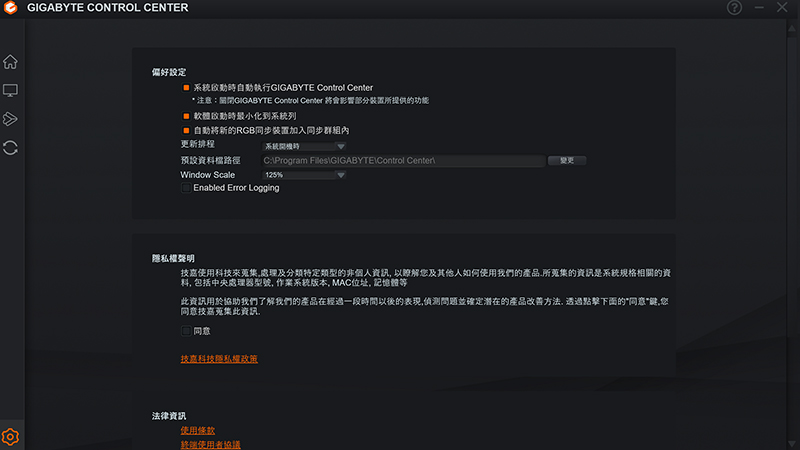This screenshot has height=450, width=800.
Task: Open the Home page from sidebar
Action: click(x=10, y=62)
